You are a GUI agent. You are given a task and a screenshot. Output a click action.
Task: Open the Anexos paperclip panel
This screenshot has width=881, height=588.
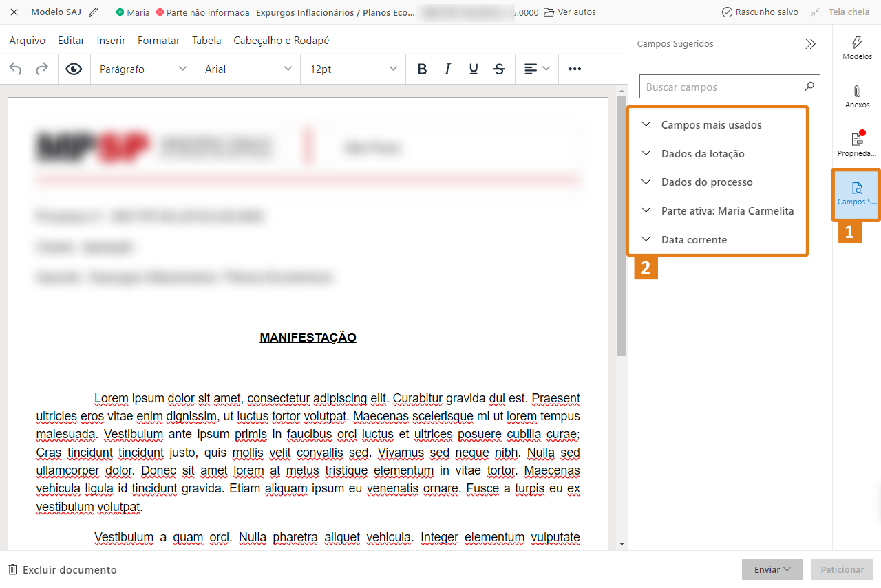[x=857, y=96]
